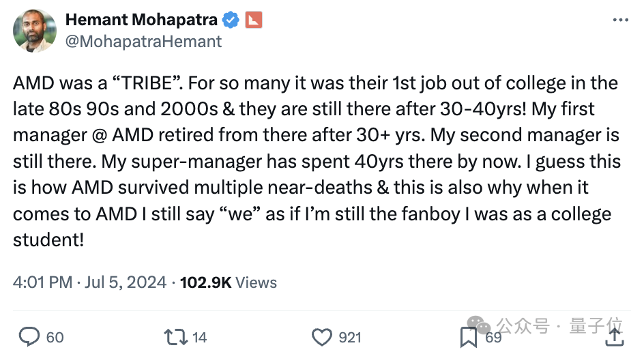Bookmark the tweet using the bookmark icon
This screenshot has height=352, width=644.
(468, 336)
